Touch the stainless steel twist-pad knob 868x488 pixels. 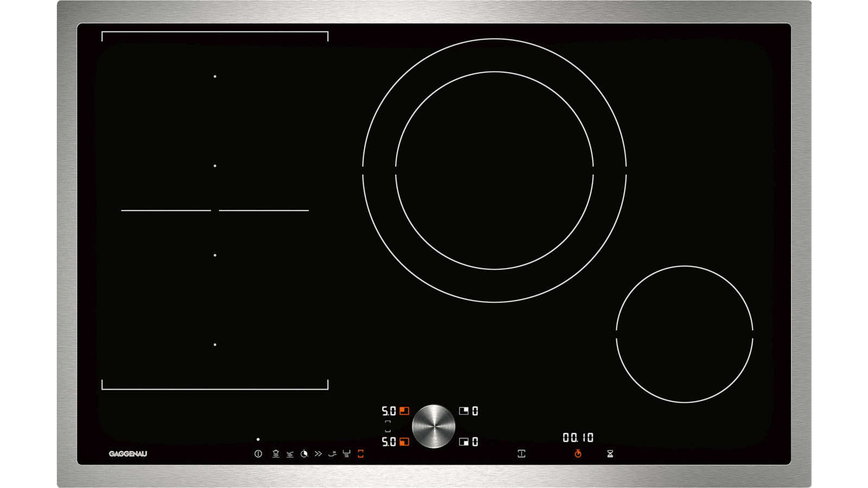coord(433,426)
